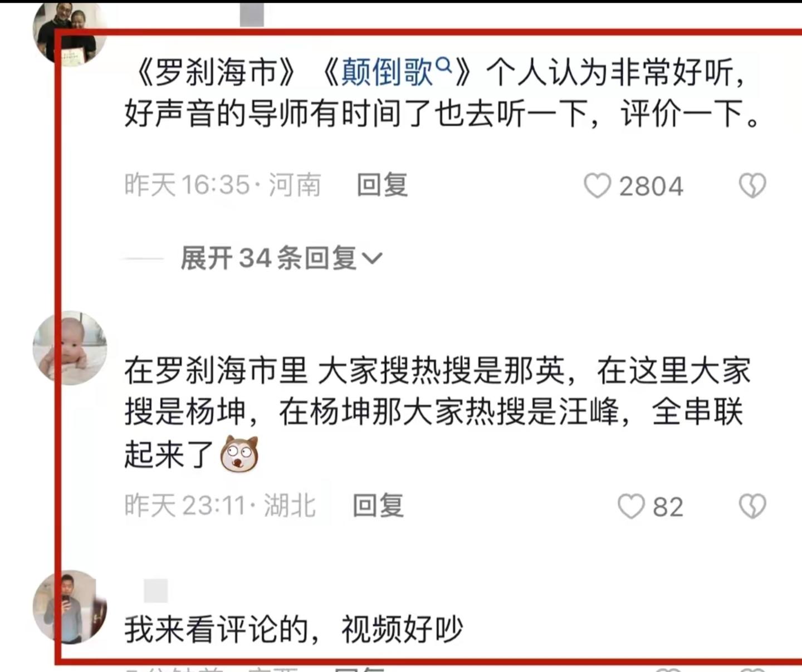This screenshot has width=802, height=672.
Task: Dislike the 罗刹海市 颠倒歌 comment
Action: (752, 186)
